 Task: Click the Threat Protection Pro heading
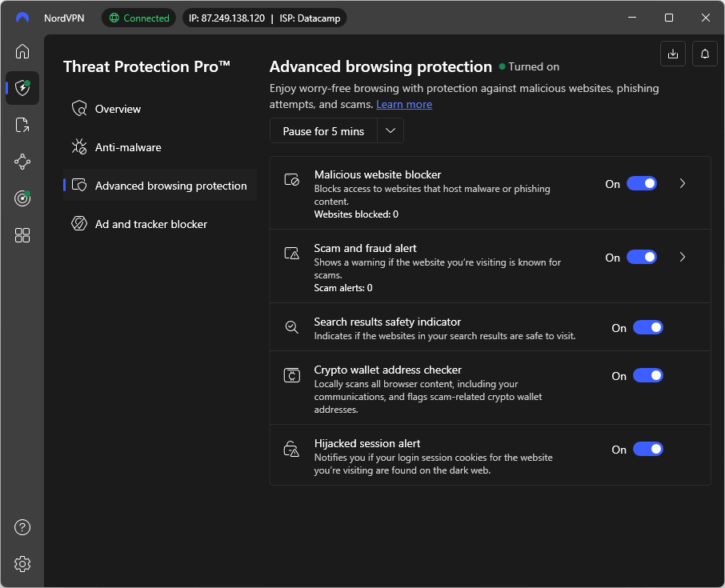(146, 66)
